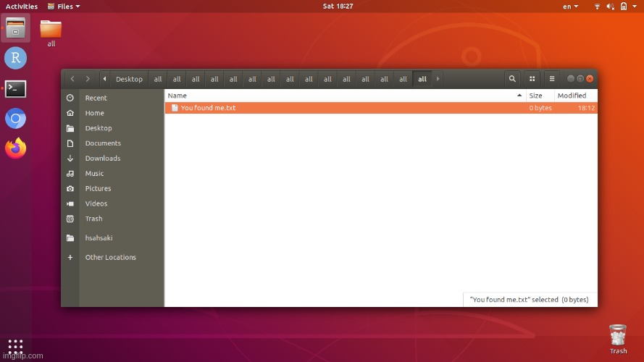Go back in file manager
Viewport: 644px width, 362px height.
pos(72,79)
